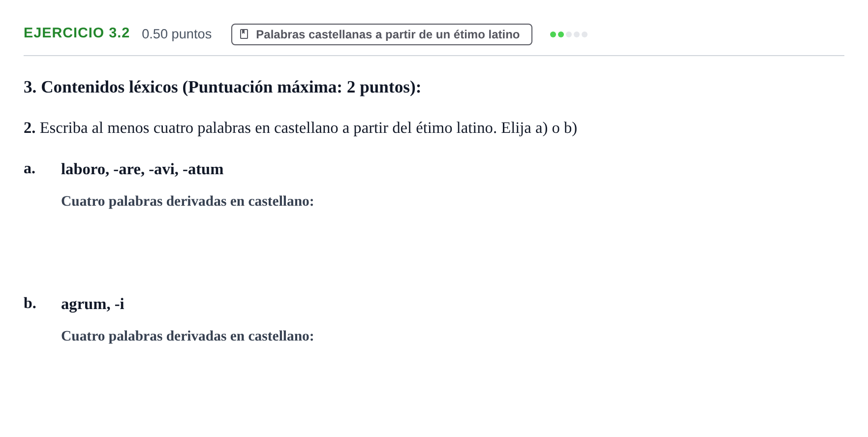Click the book icon in the topic tag
Viewport: 868px width, 437px height.
pos(244,34)
